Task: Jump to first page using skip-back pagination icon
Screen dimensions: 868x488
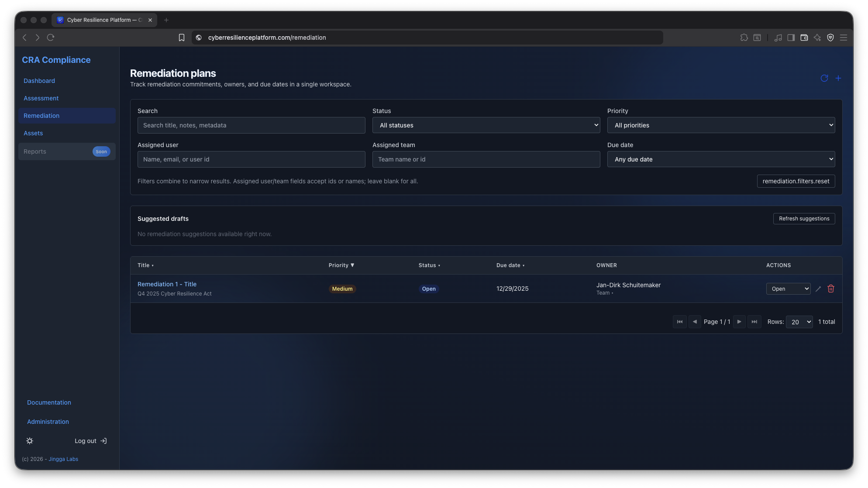Action: point(679,322)
